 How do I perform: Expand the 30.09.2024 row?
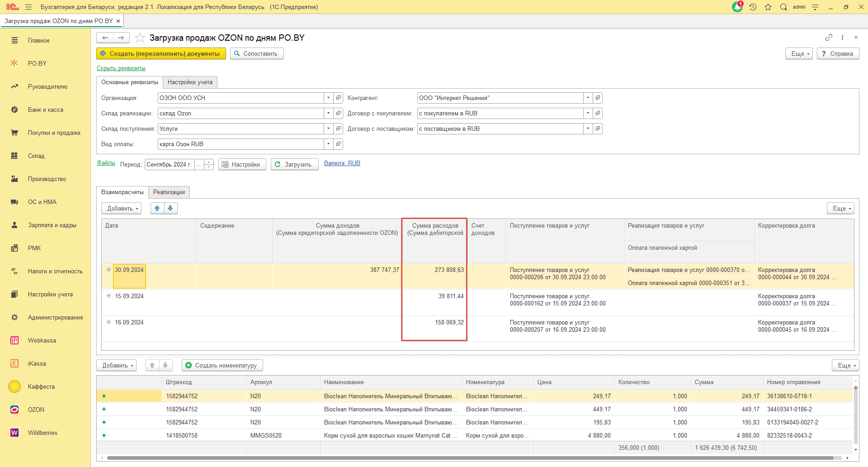[x=108, y=269]
